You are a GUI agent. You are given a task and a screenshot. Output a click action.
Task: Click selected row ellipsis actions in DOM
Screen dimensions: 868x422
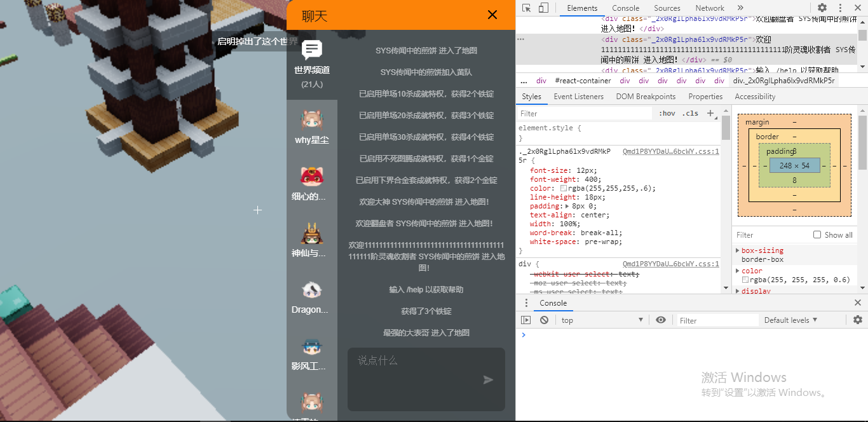click(x=520, y=39)
